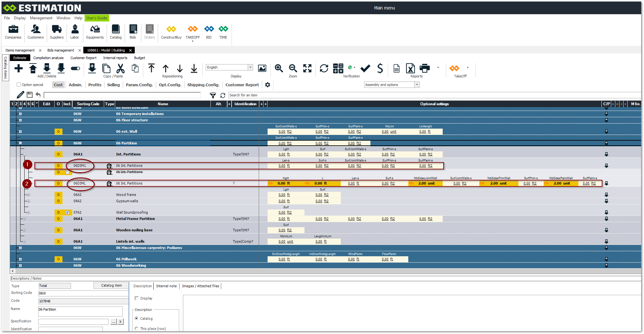Open the Management menu
644x334 pixels.
click(41, 18)
